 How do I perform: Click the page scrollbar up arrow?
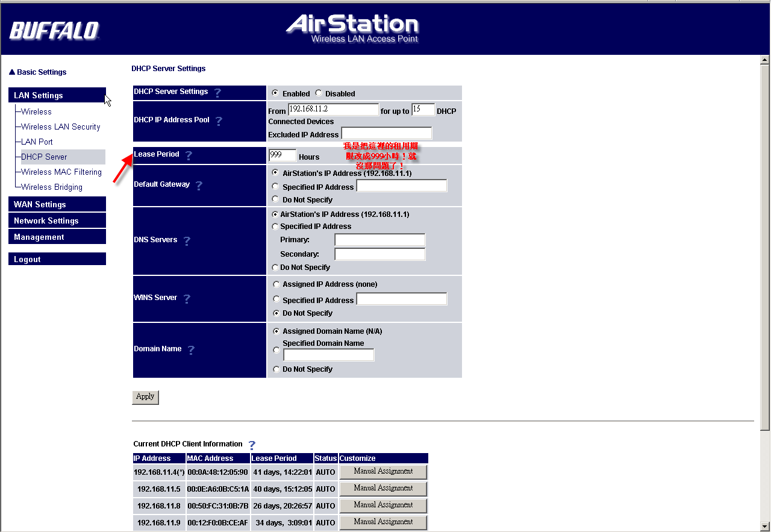pos(765,60)
